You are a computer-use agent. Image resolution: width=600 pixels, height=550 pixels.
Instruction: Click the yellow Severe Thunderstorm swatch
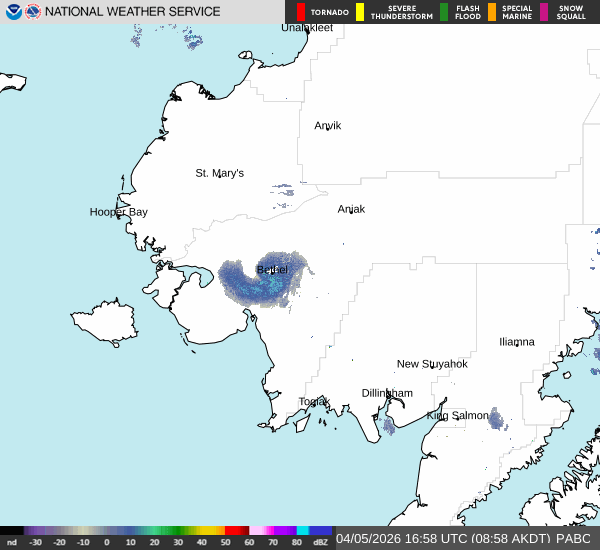pyautogui.click(x=359, y=12)
